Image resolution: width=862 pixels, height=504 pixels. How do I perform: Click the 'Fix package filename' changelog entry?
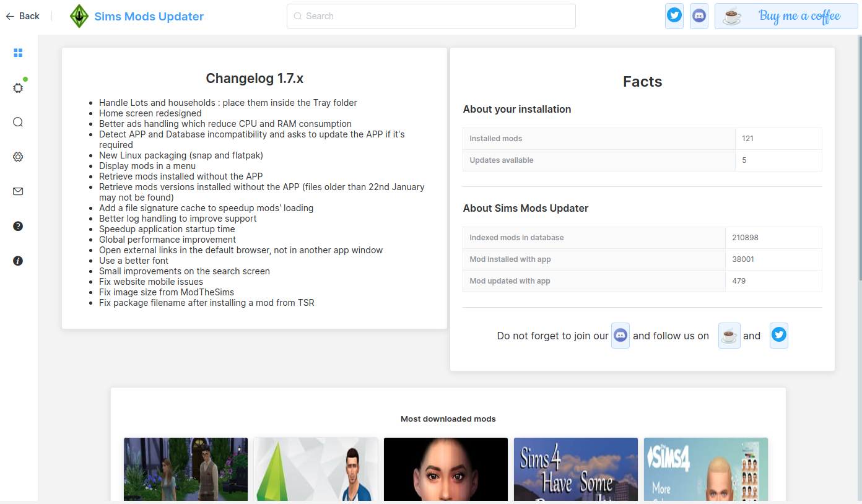coord(207,303)
